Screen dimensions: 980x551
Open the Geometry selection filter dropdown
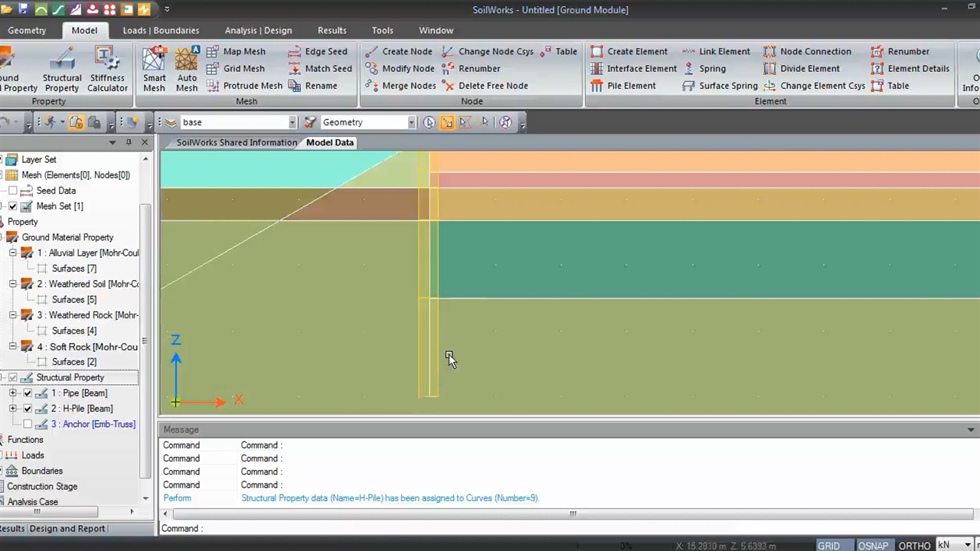point(411,122)
